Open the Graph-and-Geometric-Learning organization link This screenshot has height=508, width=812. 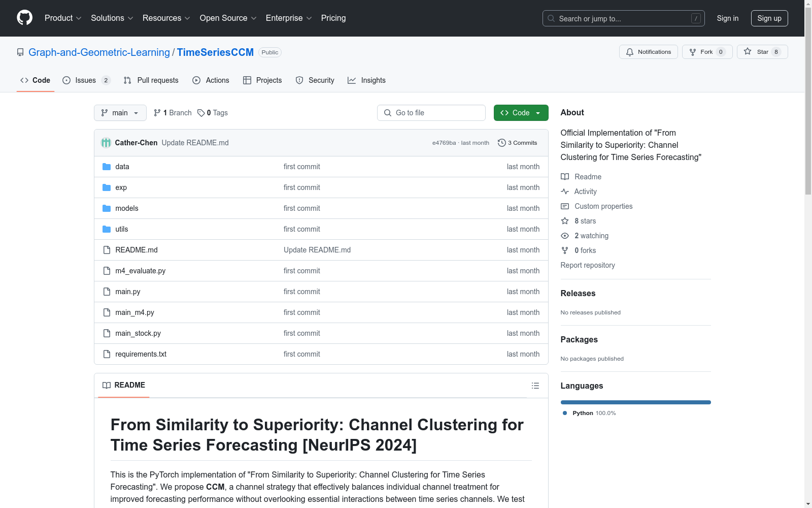[x=99, y=52]
